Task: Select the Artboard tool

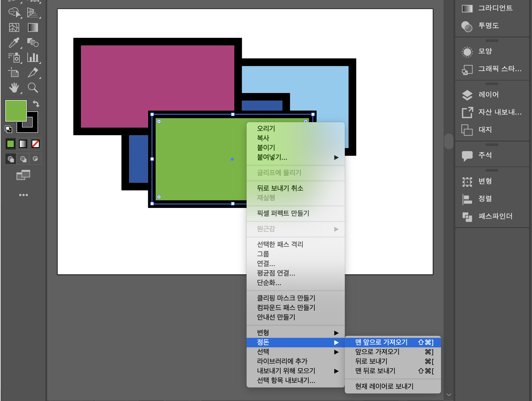Action: 14,73
